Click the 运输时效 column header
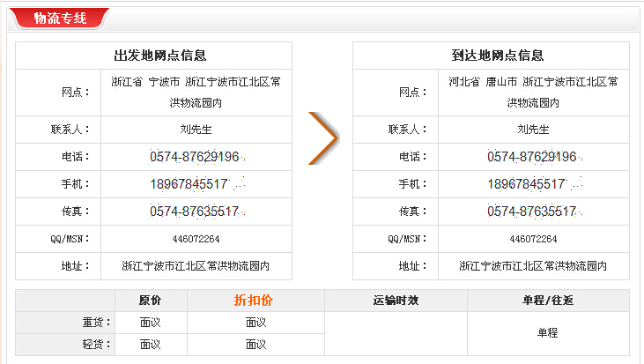644x364 pixels. click(396, 301)
